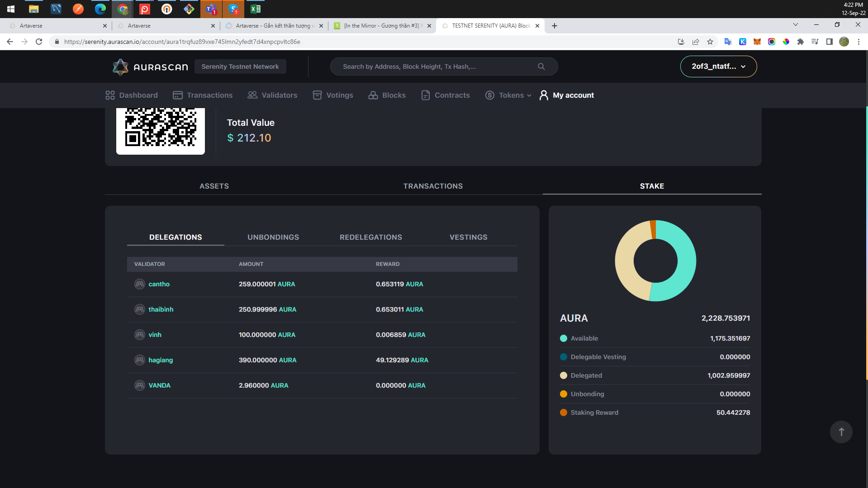868x488 pixels.
Task: Click the scroll-to-top arrow button
Action: [840, 431]
